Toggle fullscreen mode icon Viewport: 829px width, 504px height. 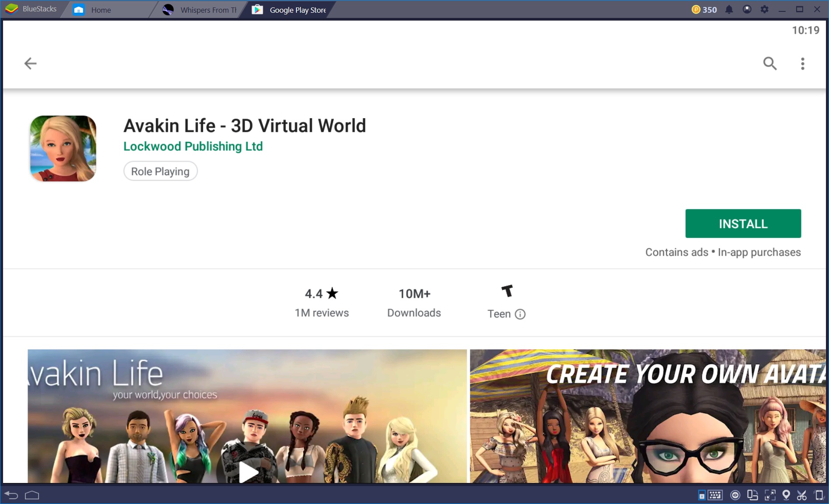770,495
